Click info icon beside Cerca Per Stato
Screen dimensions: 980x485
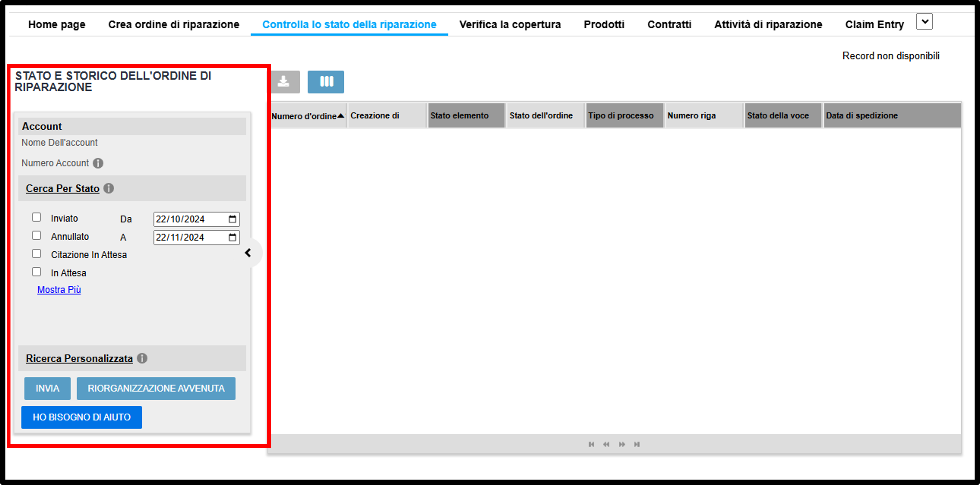pyautogui.click(x=109, y=188)
